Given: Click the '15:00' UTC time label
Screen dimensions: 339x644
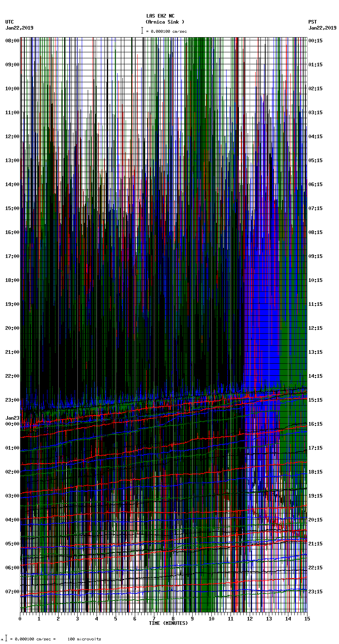Looking at the screenshot, I should (12, 208).
